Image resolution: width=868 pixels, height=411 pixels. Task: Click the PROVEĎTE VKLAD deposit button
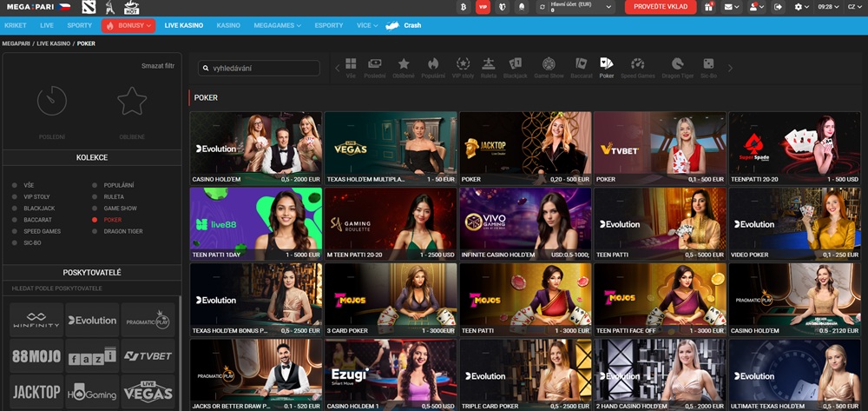click(x=661, y=7)
